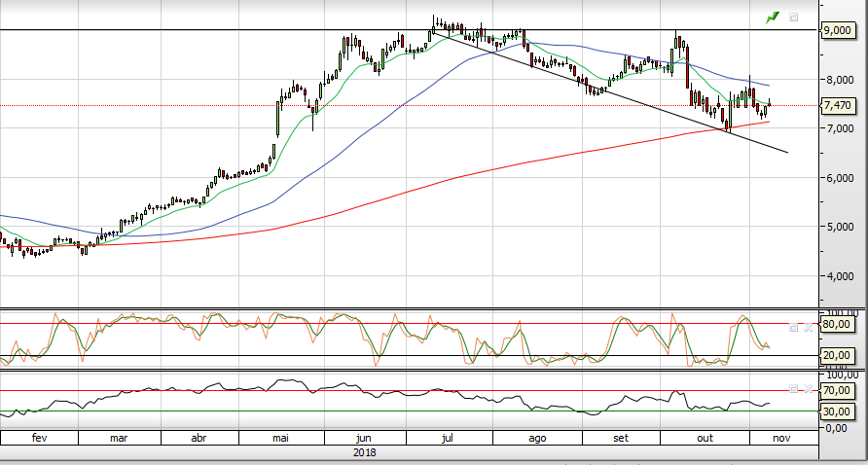Image resolution: width=868 pixels, height=465 pixels.
Task: Close the stochastic indicator pane
Action: coord(807,329)
